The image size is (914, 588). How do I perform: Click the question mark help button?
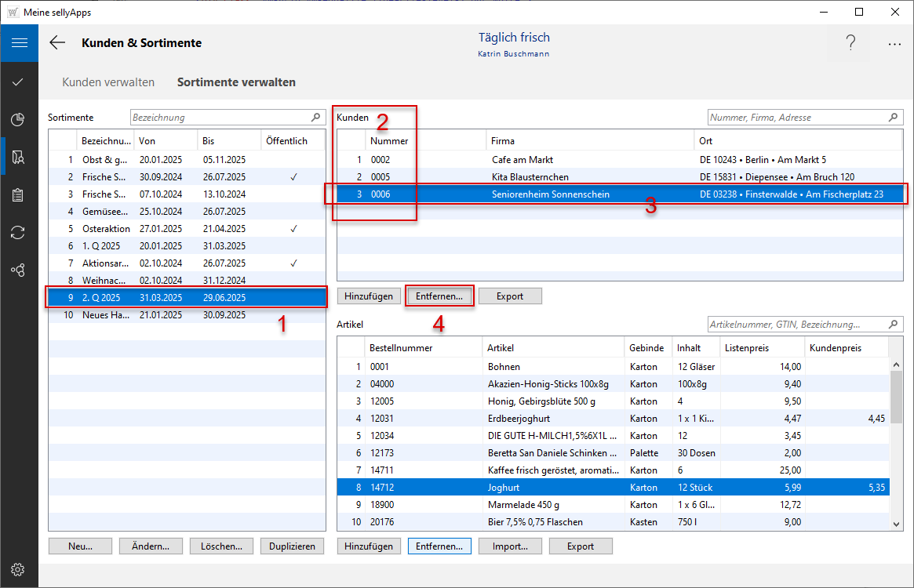[850, 44]
